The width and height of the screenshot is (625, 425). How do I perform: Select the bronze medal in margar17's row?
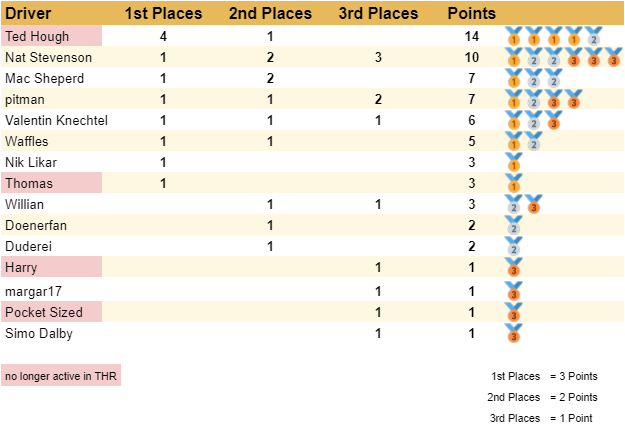[514, 291]
